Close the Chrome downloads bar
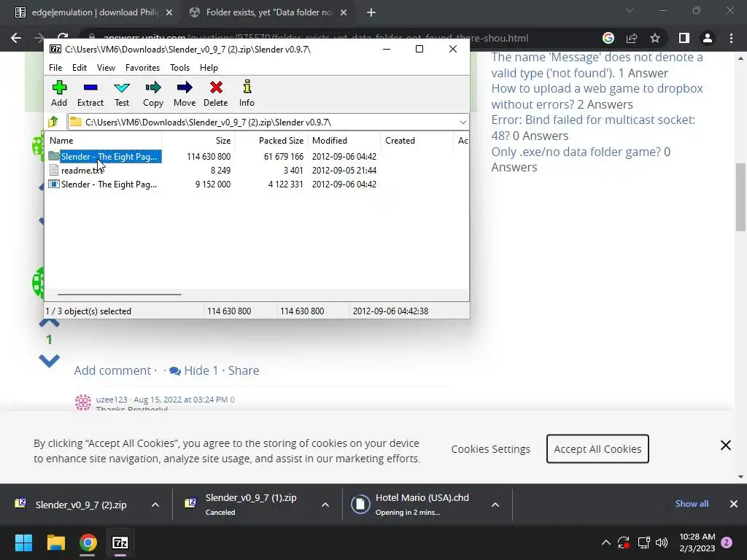 tap(734, 504)
